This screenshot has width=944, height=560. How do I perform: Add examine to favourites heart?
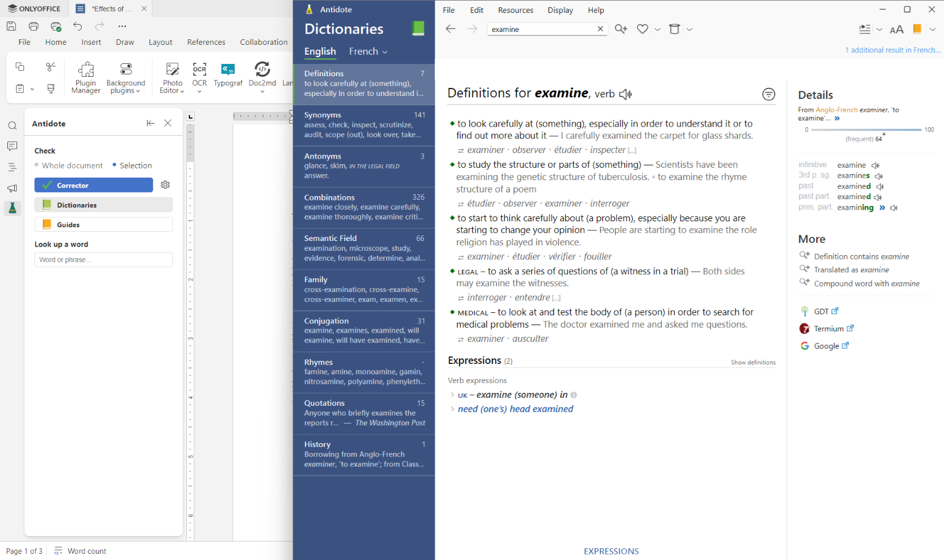(x=643, y=29)
